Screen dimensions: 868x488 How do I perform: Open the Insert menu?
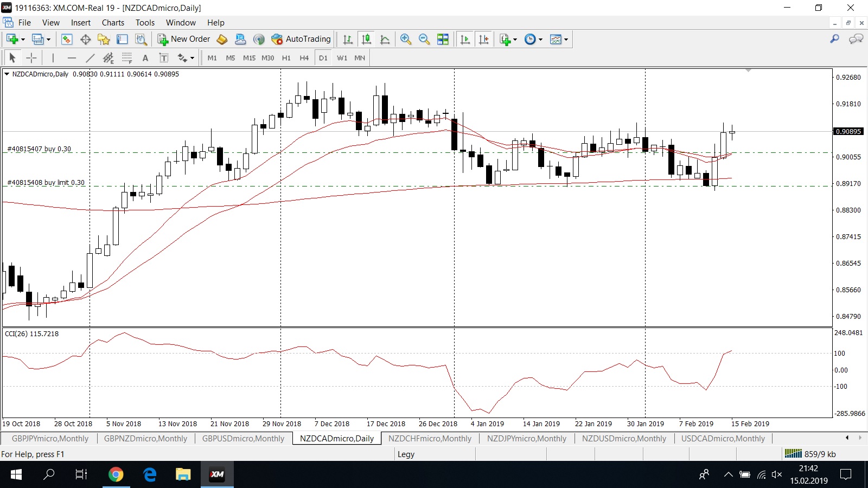(81, 23)
